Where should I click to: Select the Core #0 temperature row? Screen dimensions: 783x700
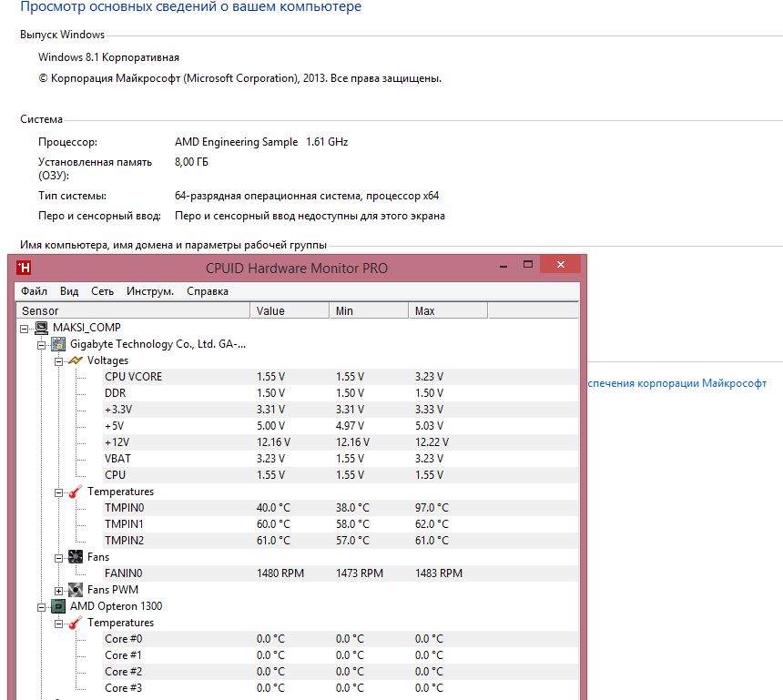341,639
